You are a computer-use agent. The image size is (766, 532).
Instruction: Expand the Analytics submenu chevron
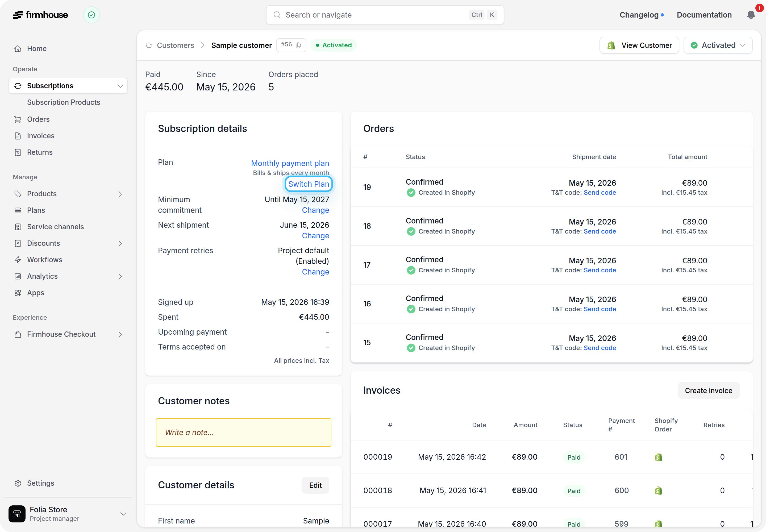(120, 277)
